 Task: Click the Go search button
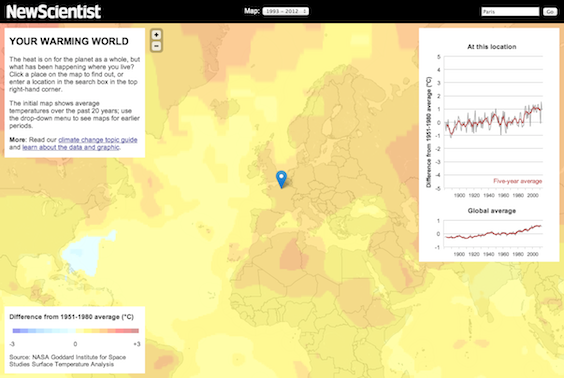coord(550,12)
